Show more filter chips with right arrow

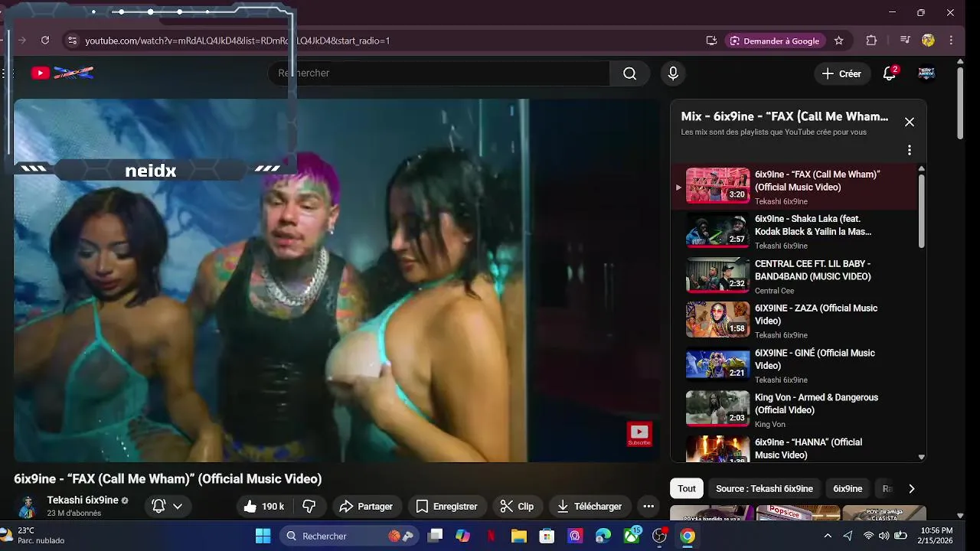(x=911, y=488)
